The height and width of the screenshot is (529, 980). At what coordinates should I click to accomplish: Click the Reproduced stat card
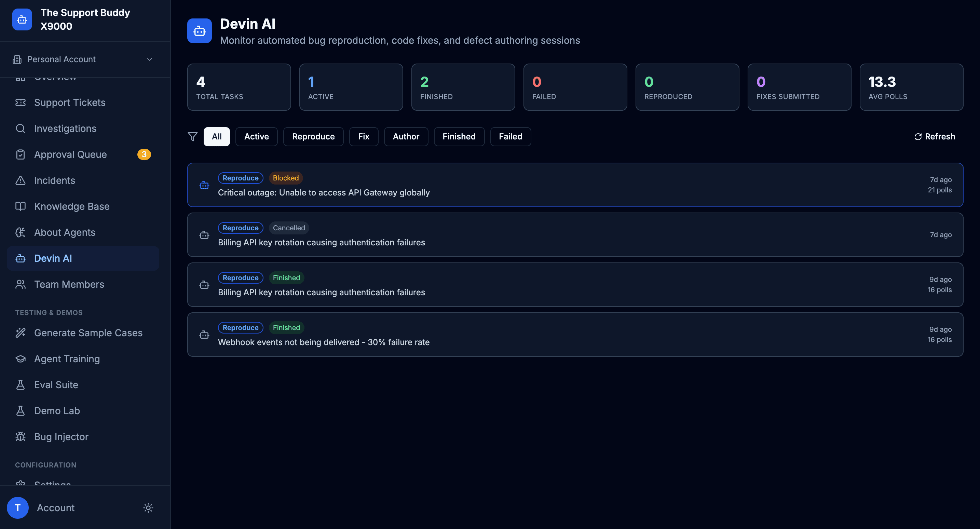[688, 87]
